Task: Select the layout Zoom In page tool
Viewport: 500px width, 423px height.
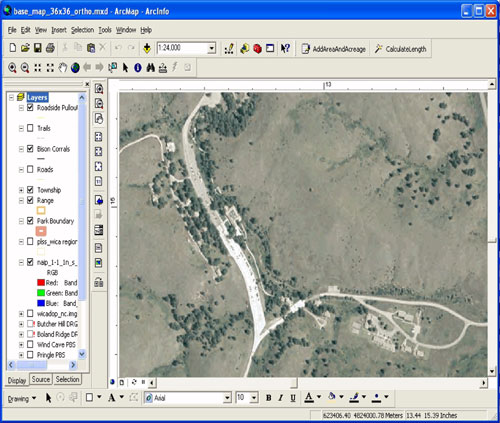Action: [99, 89]
